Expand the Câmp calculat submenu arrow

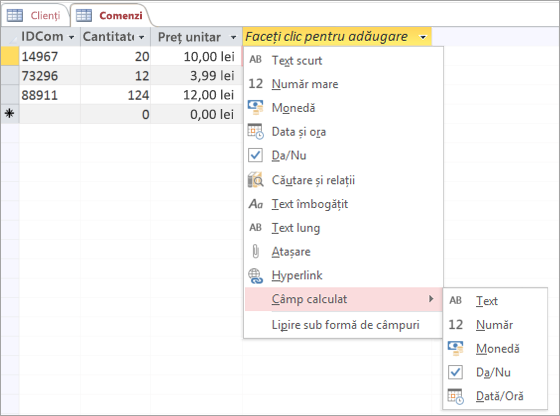point(431,299)
